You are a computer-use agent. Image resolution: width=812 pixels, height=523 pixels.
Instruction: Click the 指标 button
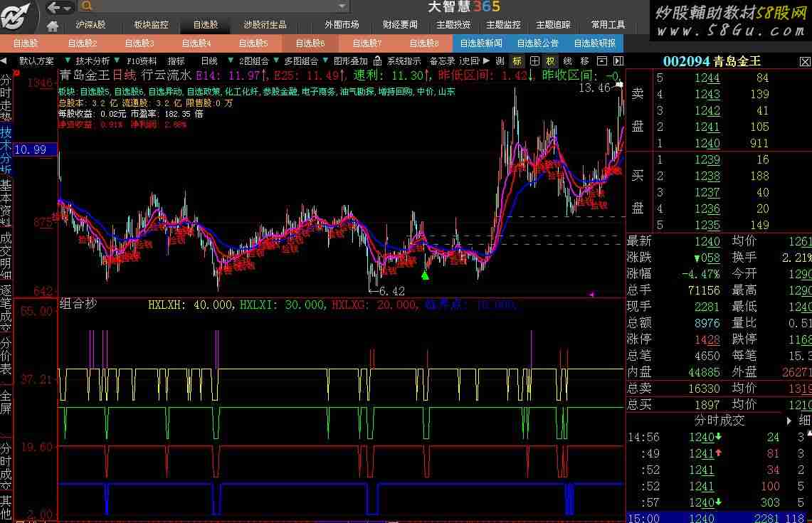[176, 61]
